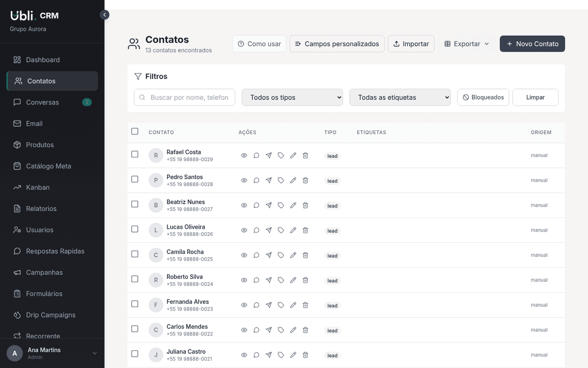Delete Beatriz Nunes with trash icon
588x368 pixels.
pyautogui.click(x=305, y=206)
